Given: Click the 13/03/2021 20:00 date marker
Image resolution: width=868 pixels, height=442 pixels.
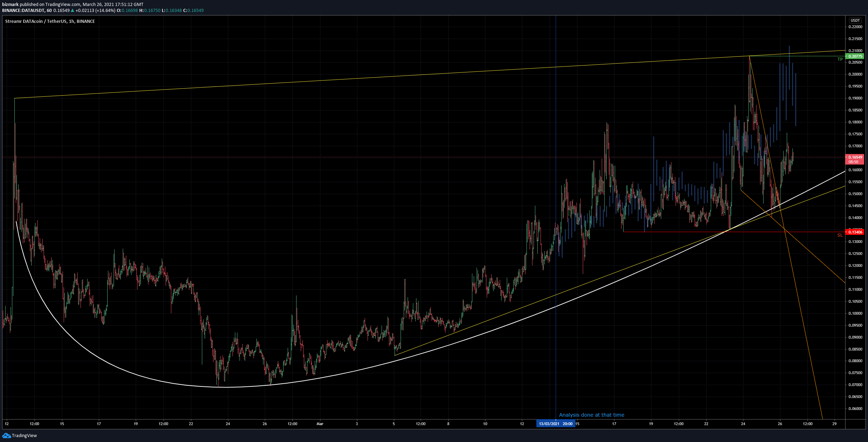Looking at the screenshot, I should coord(556,424).
